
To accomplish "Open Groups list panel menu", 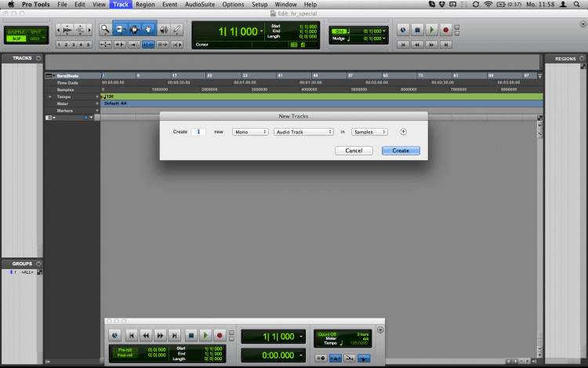I will pyautogui.click(x=38, y=264).
